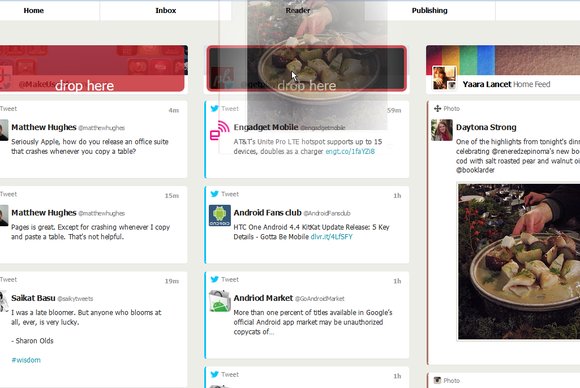580x388 pixels.
Task: Click the @AndroidFansclub handle
Action: click(327, 213)
